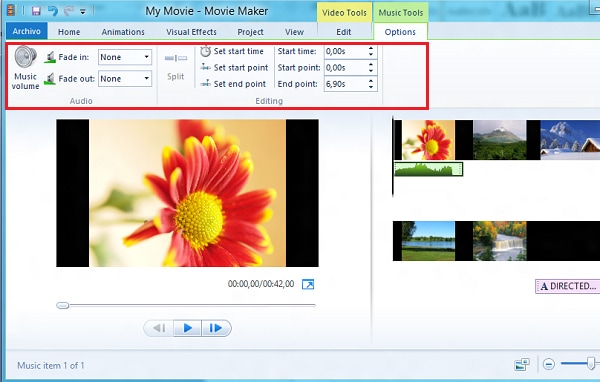The height and width of the screenshot is (382, 600).
Task: Open the Video Tools Edit tab
Action: (x=344, y=32)
